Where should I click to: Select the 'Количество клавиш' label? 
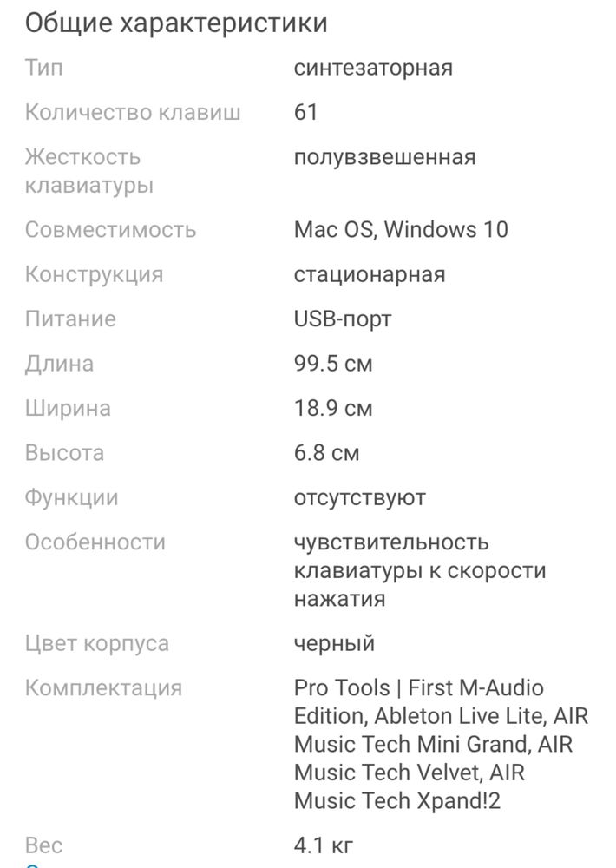(133, 112)
